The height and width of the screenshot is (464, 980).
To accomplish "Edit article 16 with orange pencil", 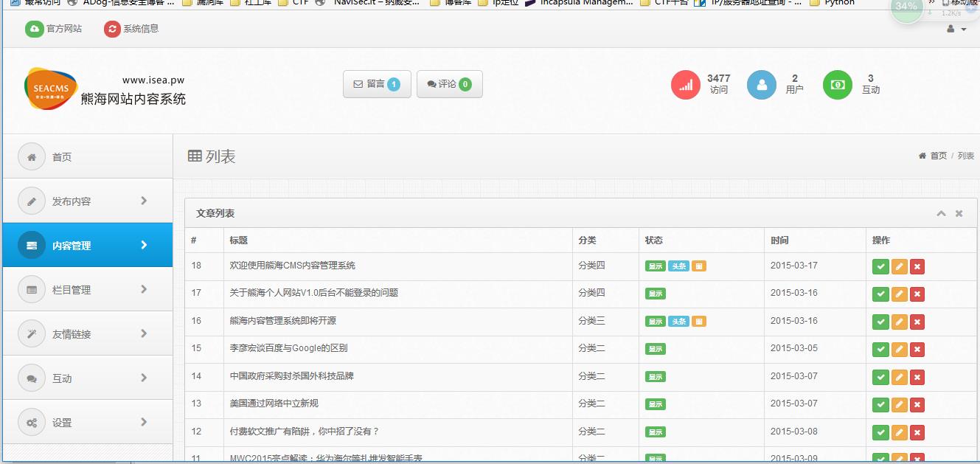I will (x=899, y=322).
